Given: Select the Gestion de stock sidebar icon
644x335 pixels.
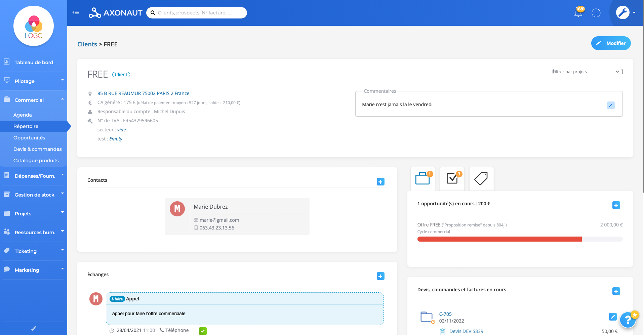Looking at the screenshot, I should [7, 195].
